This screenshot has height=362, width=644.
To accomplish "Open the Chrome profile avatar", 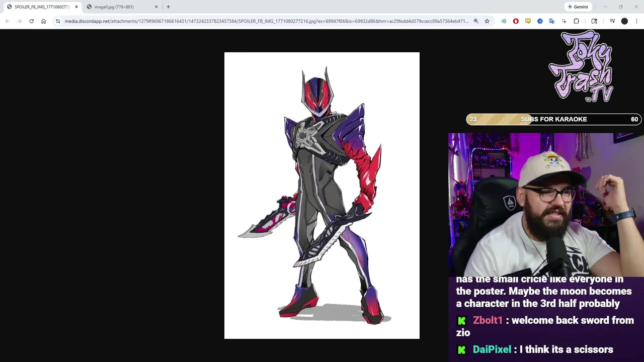I will (x=624, y=21).
